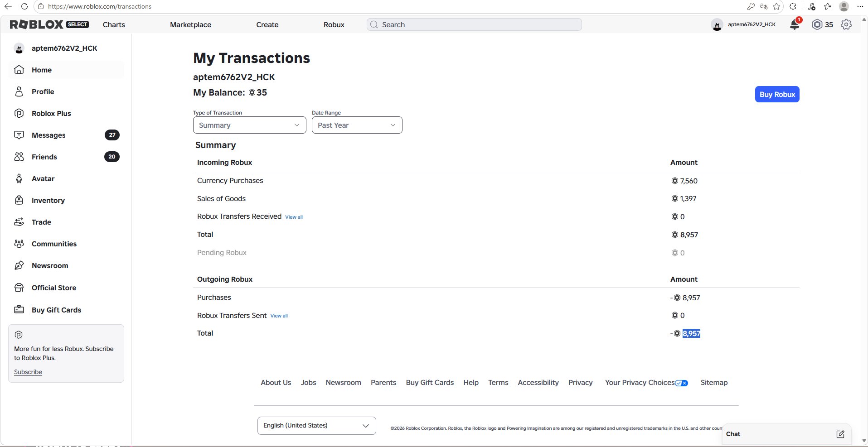Screen dimensions: 868x447
Task: Click the Friends icon in sidebar
Action: [19, 157]
